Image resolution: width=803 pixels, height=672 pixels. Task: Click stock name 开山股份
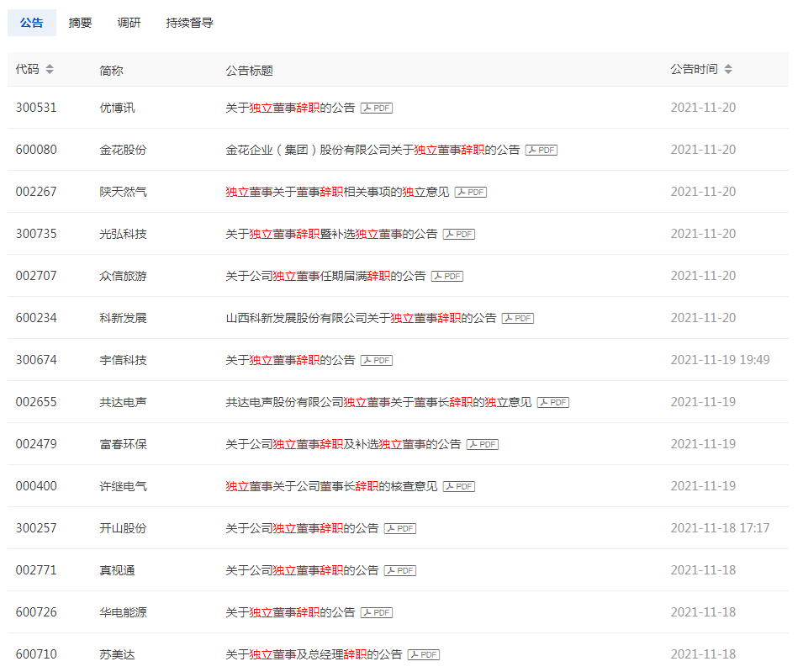(x=123, y=528)
